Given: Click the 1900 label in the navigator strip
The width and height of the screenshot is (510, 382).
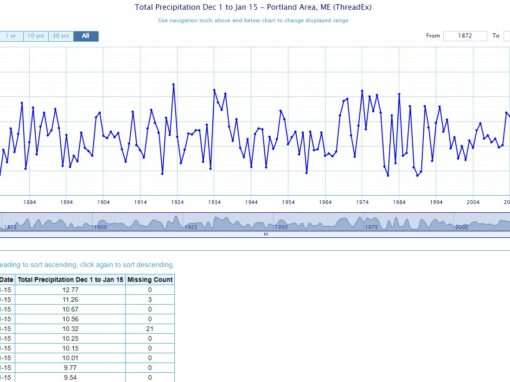Looking at the screenshot, I should coord(101,227).
